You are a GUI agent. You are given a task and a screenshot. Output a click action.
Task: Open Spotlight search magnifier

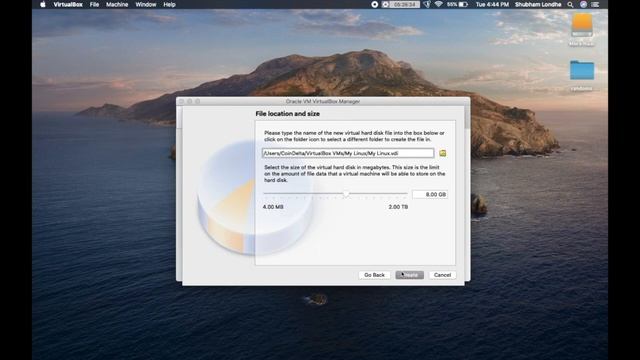[x=570, y=4]
